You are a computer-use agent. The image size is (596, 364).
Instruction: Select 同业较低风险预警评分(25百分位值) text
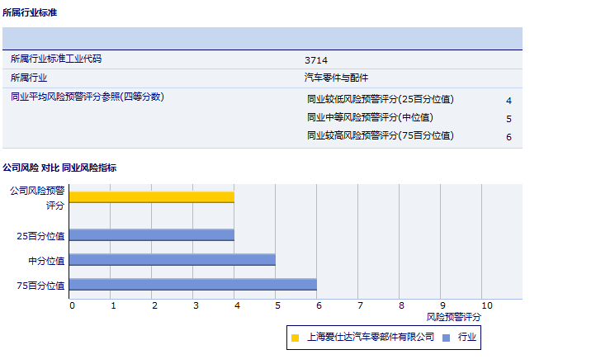point(381,100)
